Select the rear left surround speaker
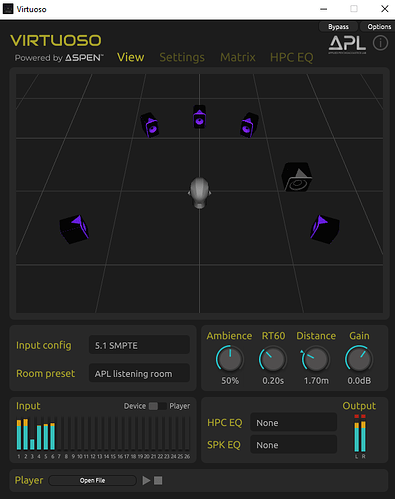The width and height of the screenshot is (395, 499). (x=74, y=229)
